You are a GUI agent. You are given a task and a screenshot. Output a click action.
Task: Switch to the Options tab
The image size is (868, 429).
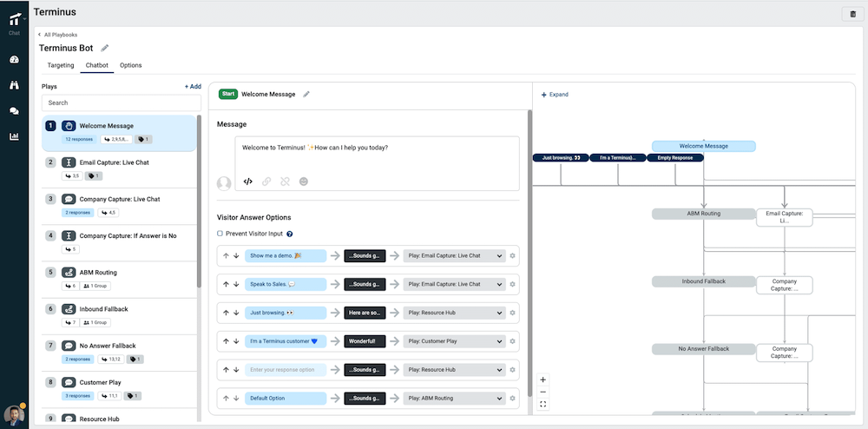pyautogui.click(x=131, y=65)
